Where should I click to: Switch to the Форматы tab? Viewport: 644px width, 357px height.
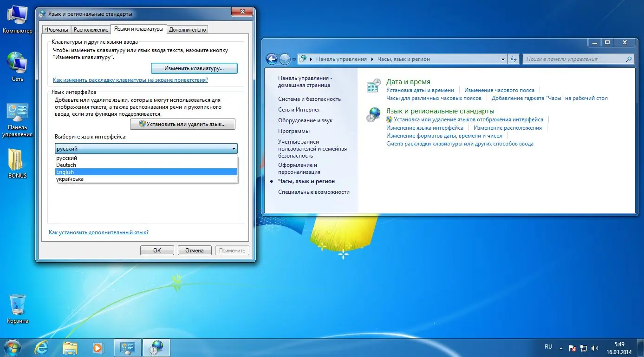click(x=56, y=29)
